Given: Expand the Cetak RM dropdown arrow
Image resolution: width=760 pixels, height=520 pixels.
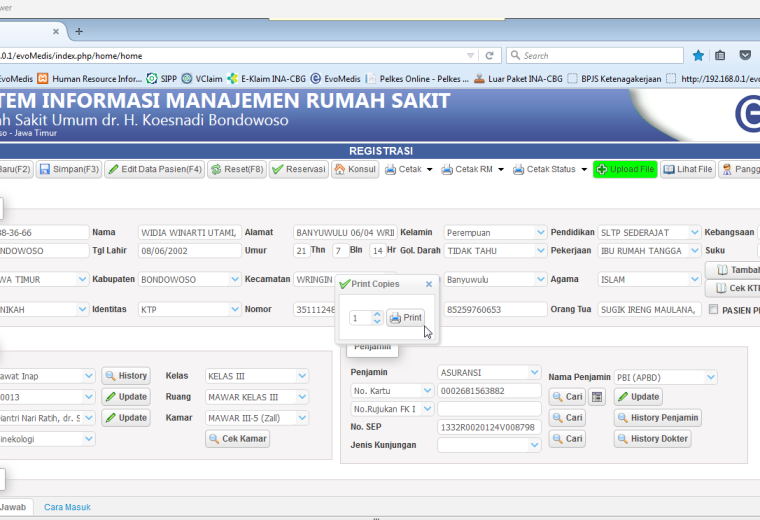Looking at the screenshot, I should pyautogui.click(x=501, y=170).
